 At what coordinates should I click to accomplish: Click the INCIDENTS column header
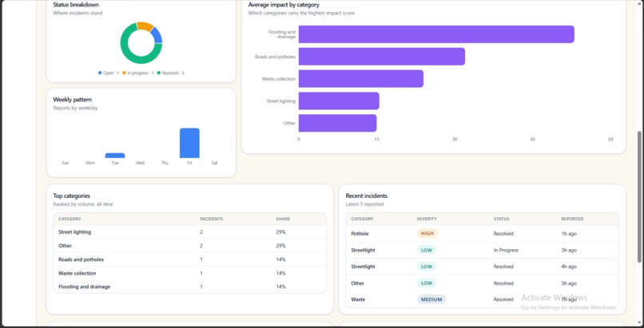212,219
